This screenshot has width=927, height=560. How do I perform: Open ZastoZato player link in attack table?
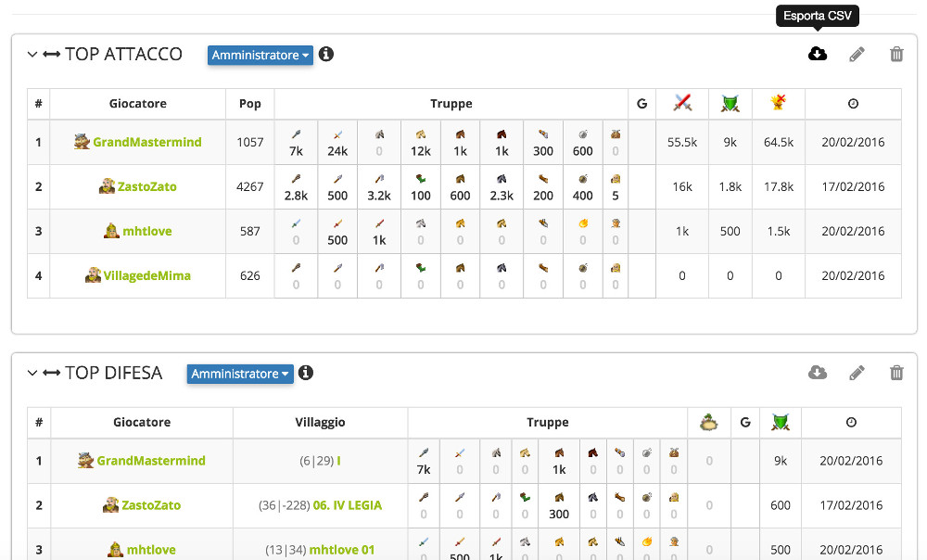146,186
